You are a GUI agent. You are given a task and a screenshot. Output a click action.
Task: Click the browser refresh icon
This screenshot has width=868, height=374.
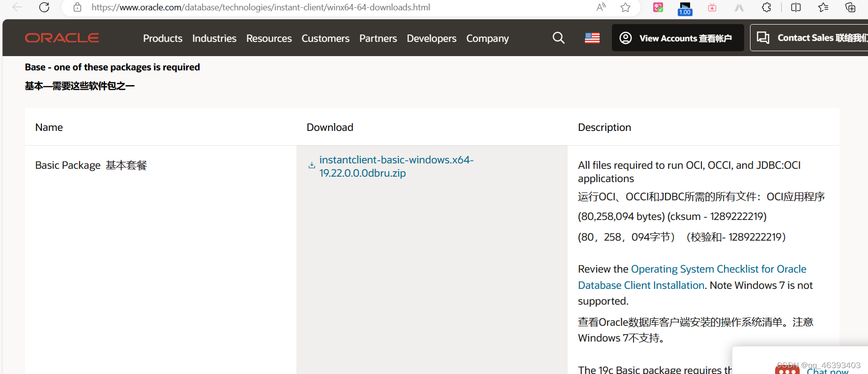tap(44, 7)
